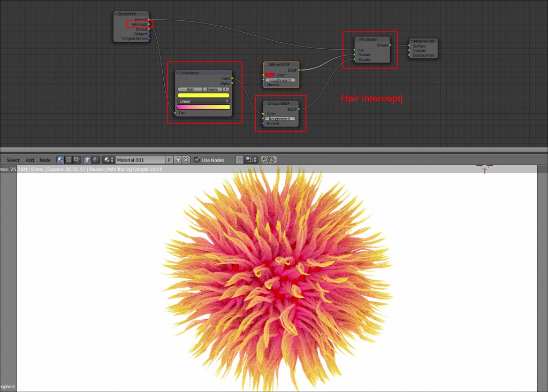The height and width of the screenshot is (392, 548).
Task: Click the Delete button in ColorRamp node
Action: [212, 89]
